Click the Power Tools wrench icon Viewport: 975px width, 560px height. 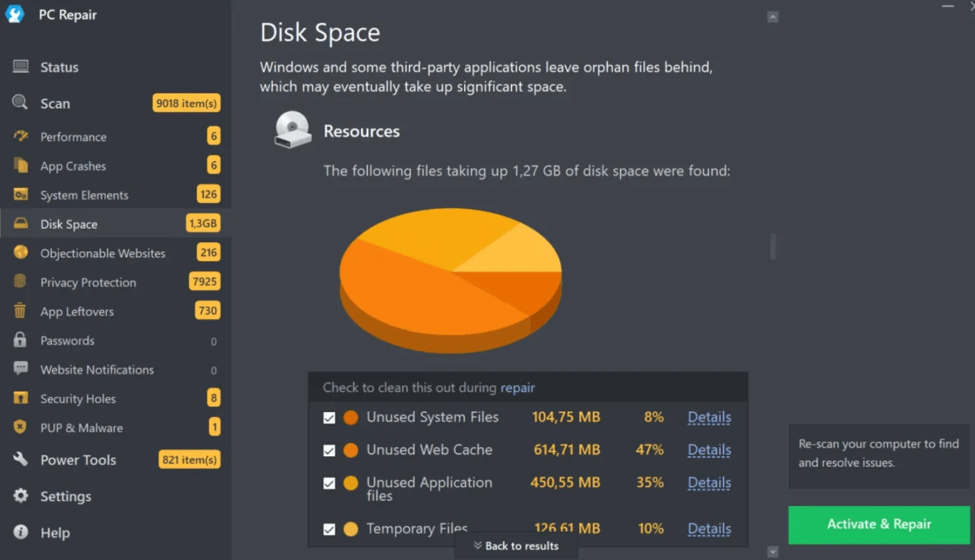21,459
